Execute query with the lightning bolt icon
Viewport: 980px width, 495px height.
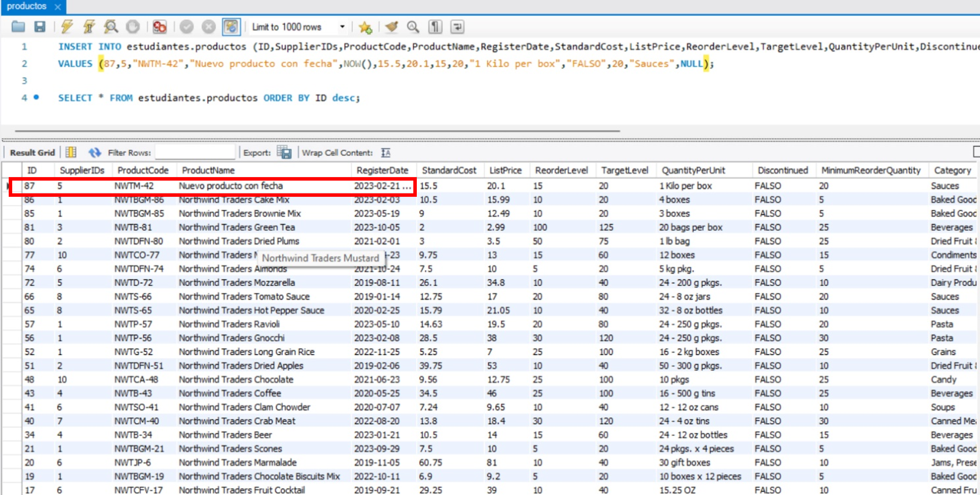67,27
